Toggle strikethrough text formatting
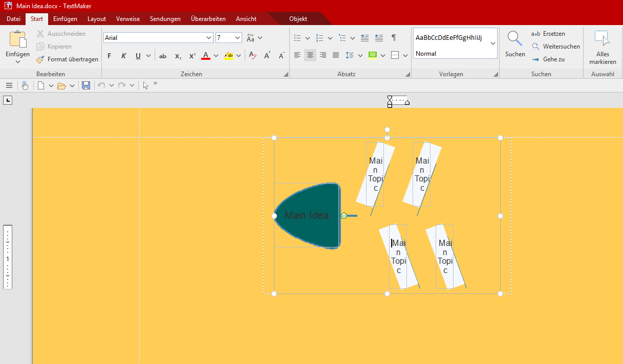 163,56
